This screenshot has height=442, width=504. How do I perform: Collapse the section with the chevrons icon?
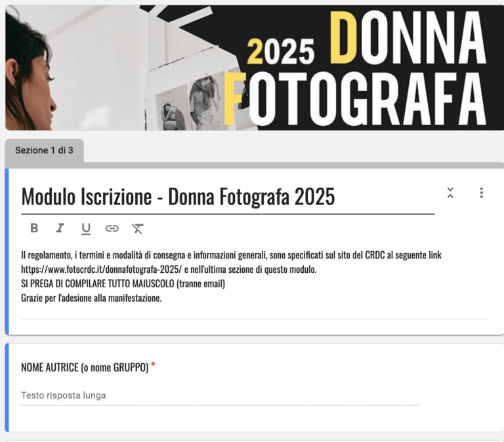(450, 193)
